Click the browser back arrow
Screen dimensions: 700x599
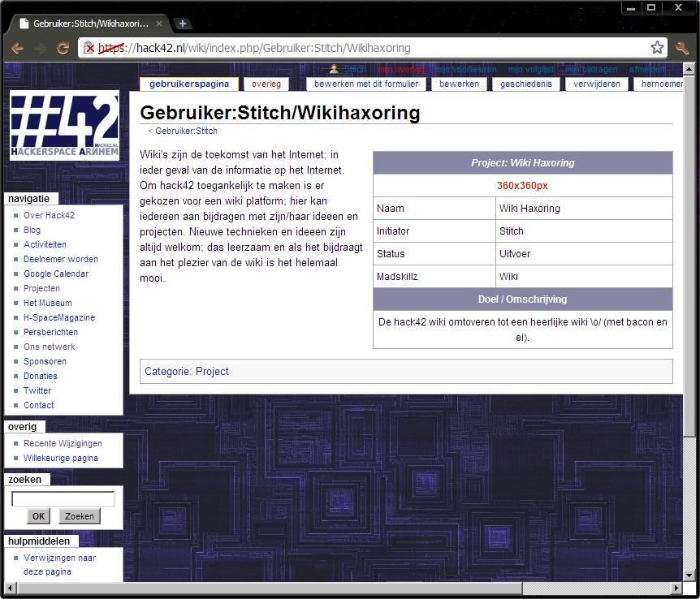point(18,48)
